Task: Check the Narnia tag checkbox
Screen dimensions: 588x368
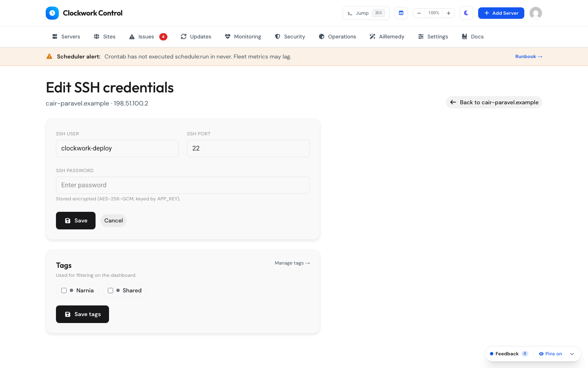Action: [x=64, y=290]
